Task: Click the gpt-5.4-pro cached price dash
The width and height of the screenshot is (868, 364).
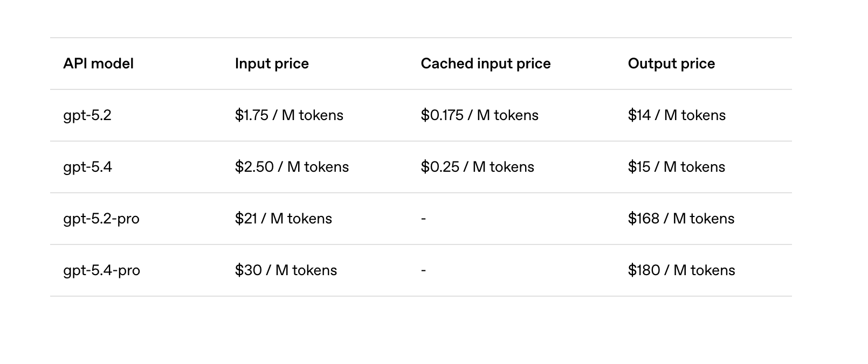Action: coord(423,270)
